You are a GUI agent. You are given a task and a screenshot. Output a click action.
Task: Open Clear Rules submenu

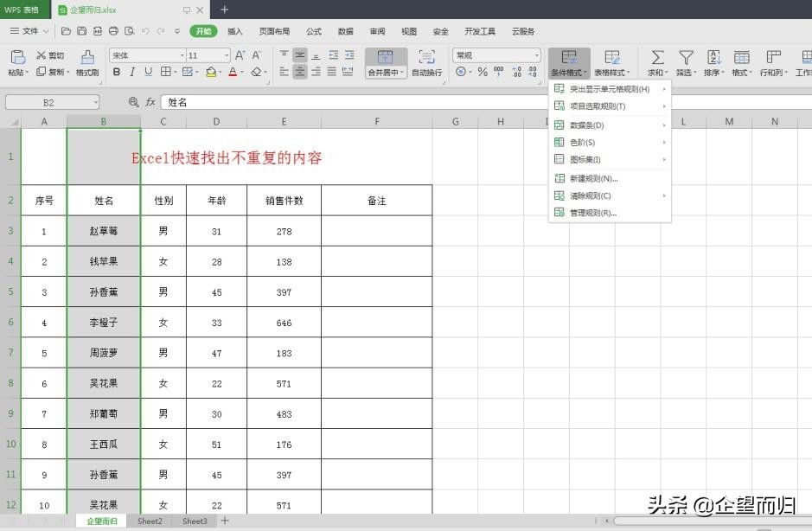[610, 195]
